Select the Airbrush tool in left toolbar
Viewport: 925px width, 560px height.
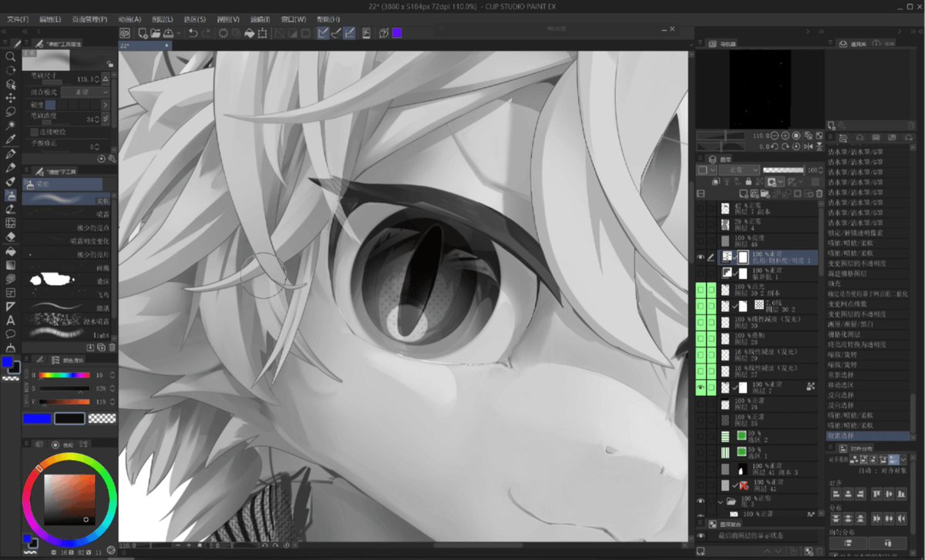[11, 195]
